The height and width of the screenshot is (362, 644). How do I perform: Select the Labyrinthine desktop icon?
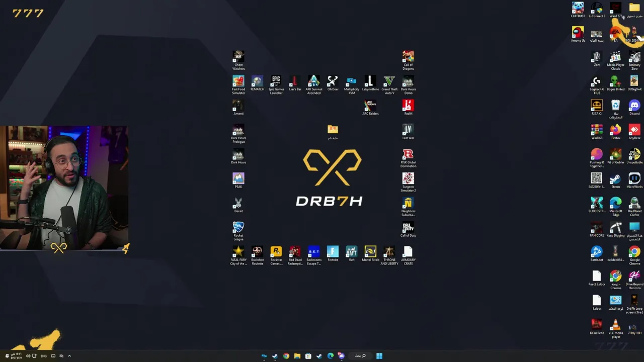point(370,83)
